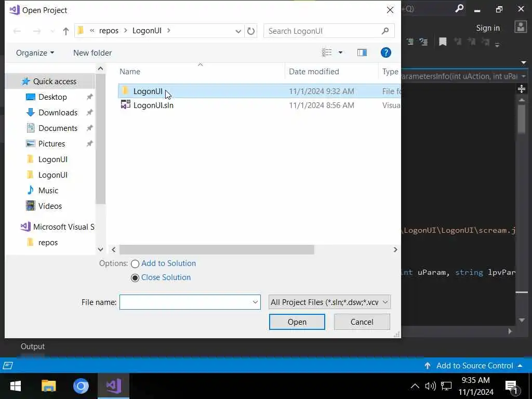
Task: Sort by the Date modified column header
Action: point(314,72)
